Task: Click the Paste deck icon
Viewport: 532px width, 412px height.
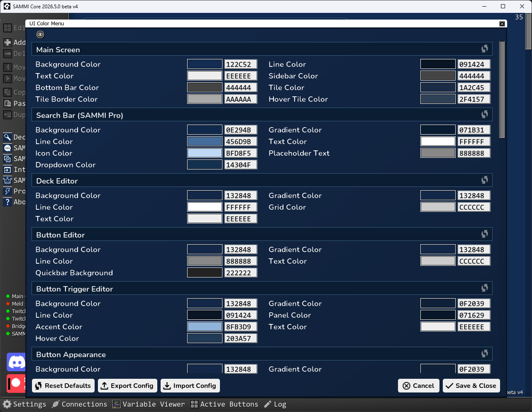Action: click(7, 103)
